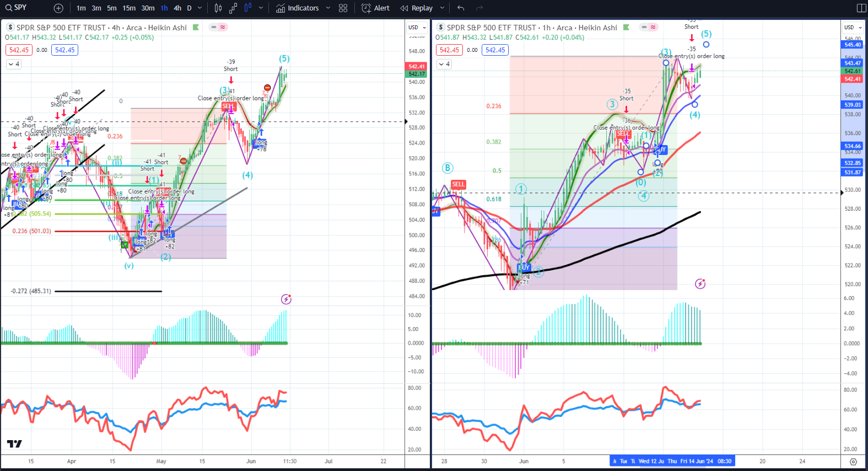This screenshot has height=471, width=868.
Task: Click the red SELL label near wave B
Action: [x=459, y=184]
